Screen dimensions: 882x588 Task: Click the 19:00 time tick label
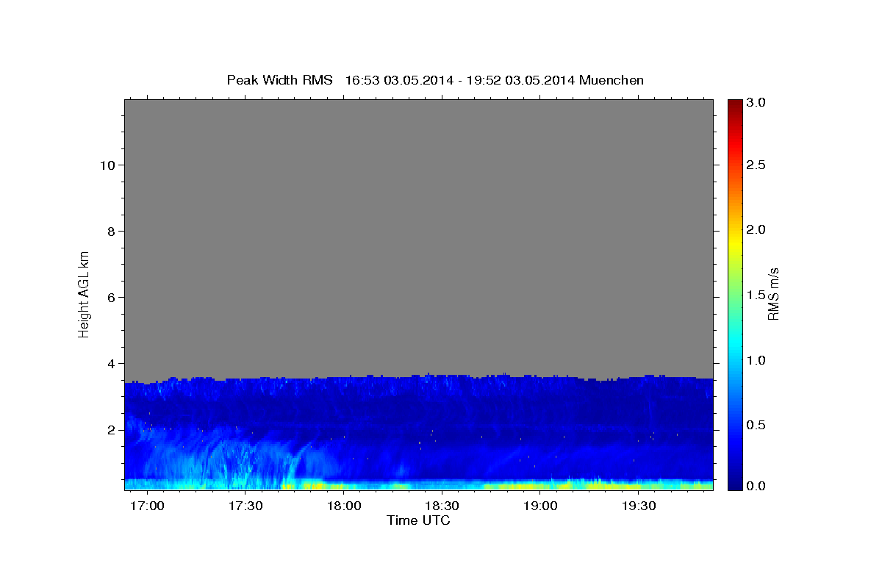(x=541, y=506)
